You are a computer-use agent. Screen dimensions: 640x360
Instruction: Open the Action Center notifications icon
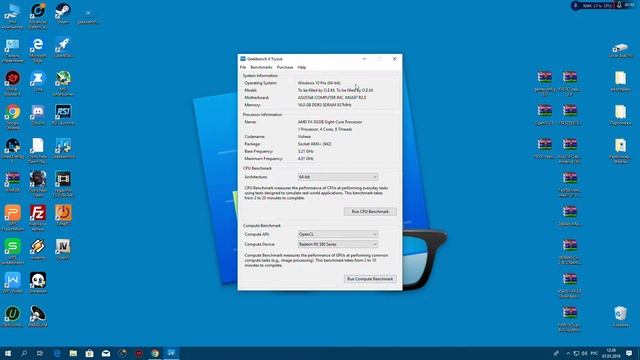629,353
